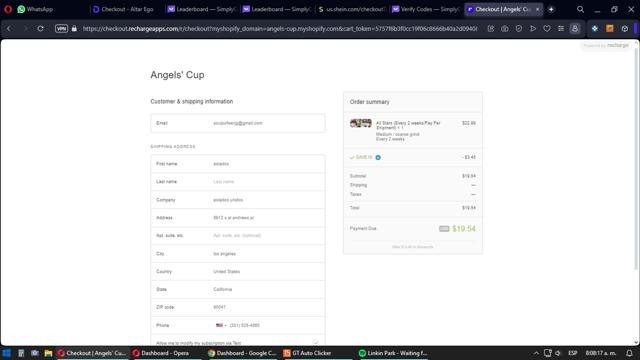Viewport: 640px width, 360px height.
Task: Take a snapshot with camera icon
Action: [504, 29]
